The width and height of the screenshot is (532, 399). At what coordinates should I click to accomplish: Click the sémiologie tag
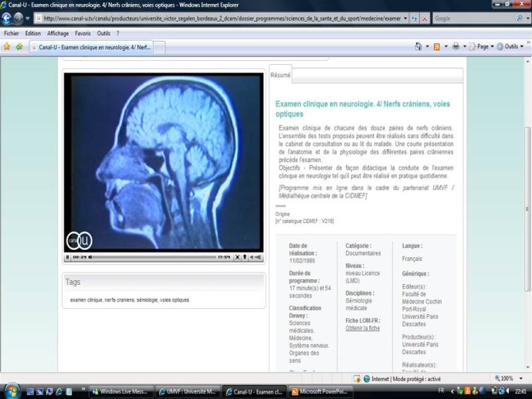[x=147, y=300]
